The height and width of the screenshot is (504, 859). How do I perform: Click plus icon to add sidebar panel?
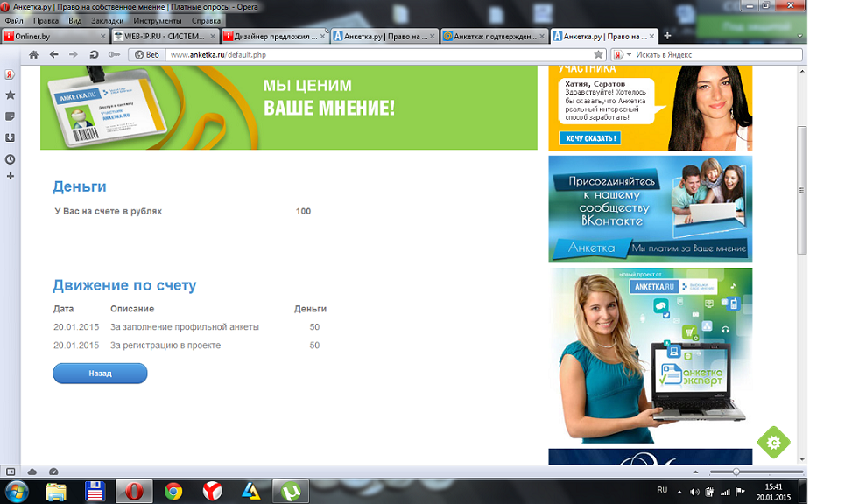(x=10, y=176)
